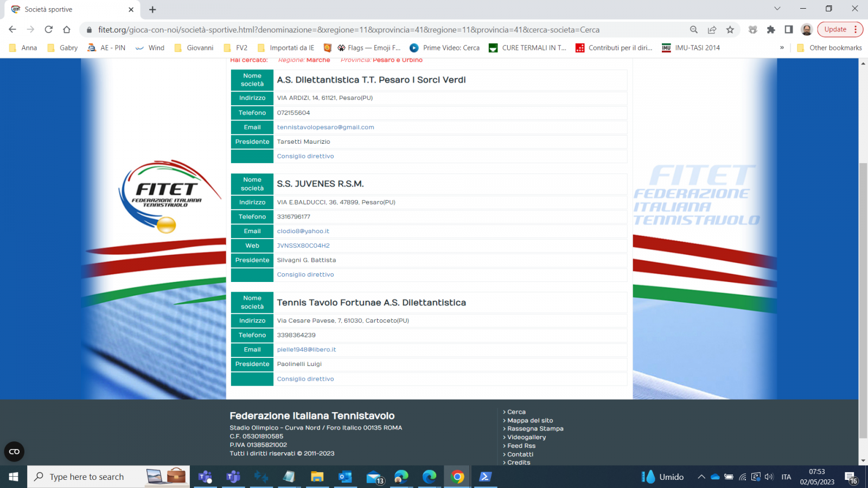Image resolution: width=868 pixels, height=488 pixels.
Task: Open the Mappa del sito footer link
Action: [529, 421]
